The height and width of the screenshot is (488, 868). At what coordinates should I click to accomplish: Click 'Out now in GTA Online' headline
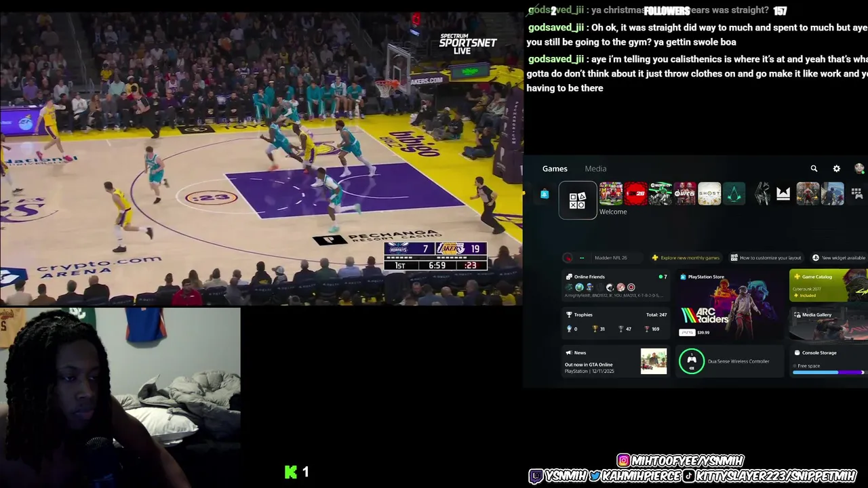pyautogui.click(x=589, y=365)
